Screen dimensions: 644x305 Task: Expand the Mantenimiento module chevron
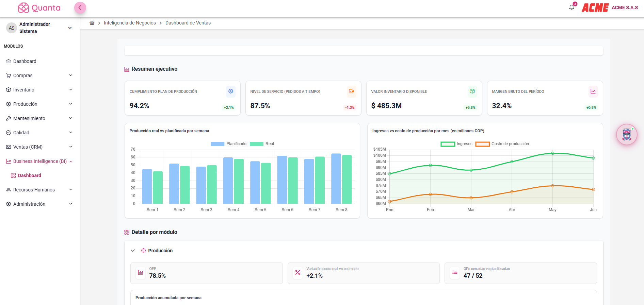71,118
